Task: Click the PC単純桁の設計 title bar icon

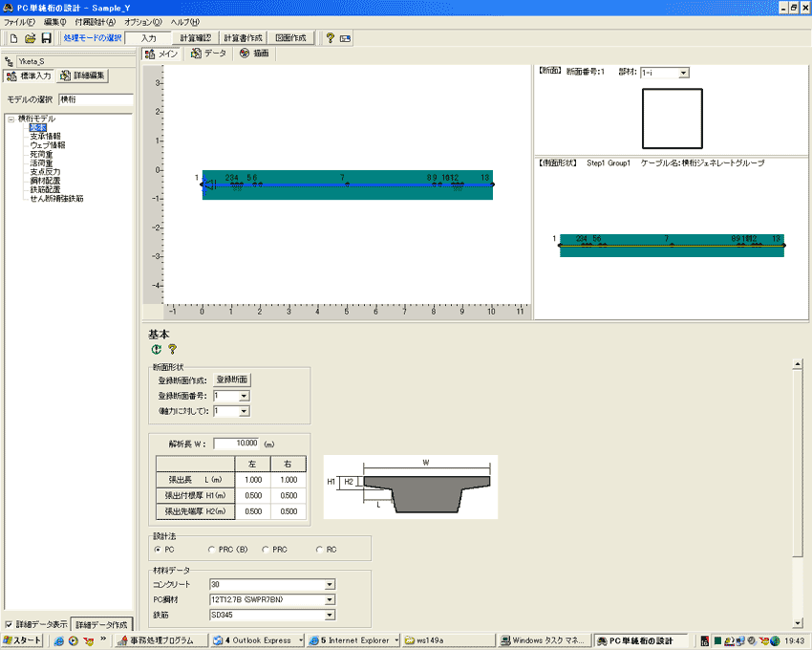Action: click(8, 8)
